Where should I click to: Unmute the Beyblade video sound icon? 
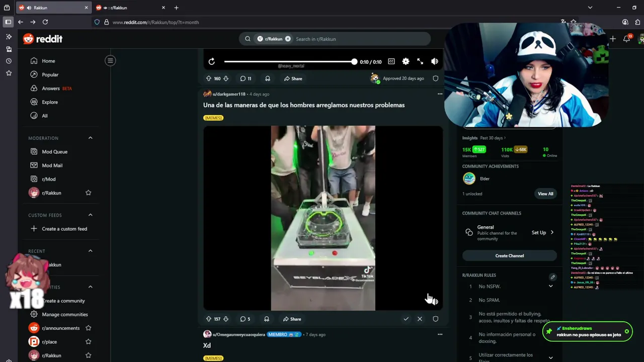434,302
